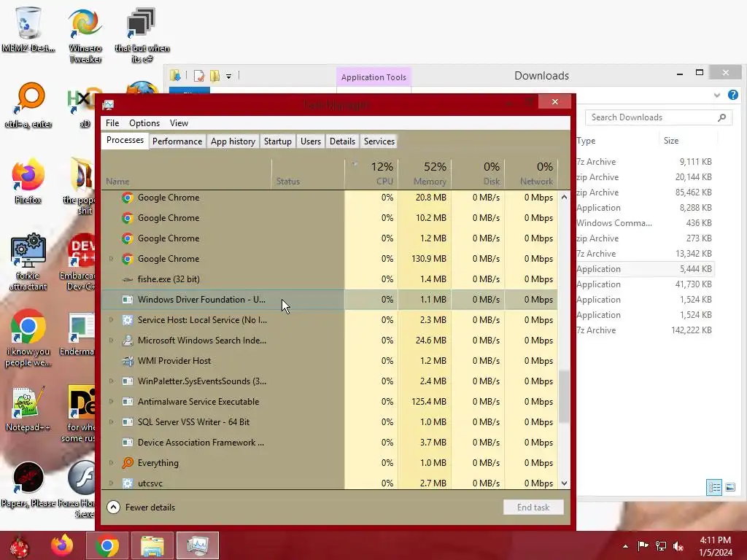Open the Papers, Please desktop shortcut
747x560 pixels.
coord(28,483)
